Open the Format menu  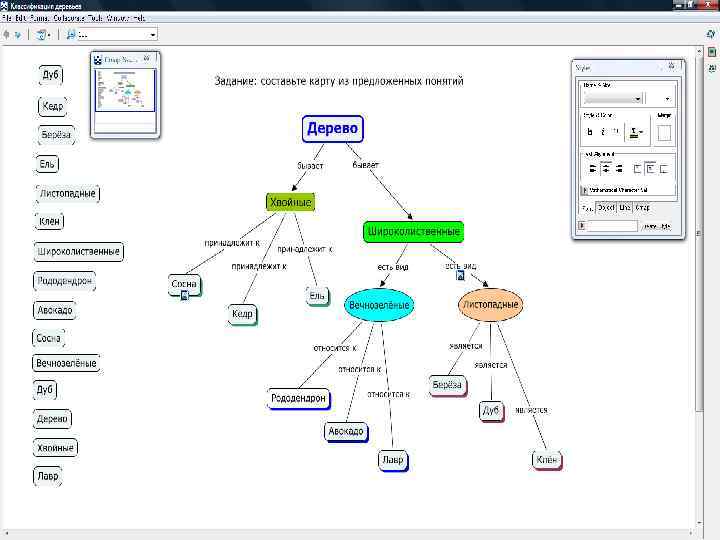[39, 18]
